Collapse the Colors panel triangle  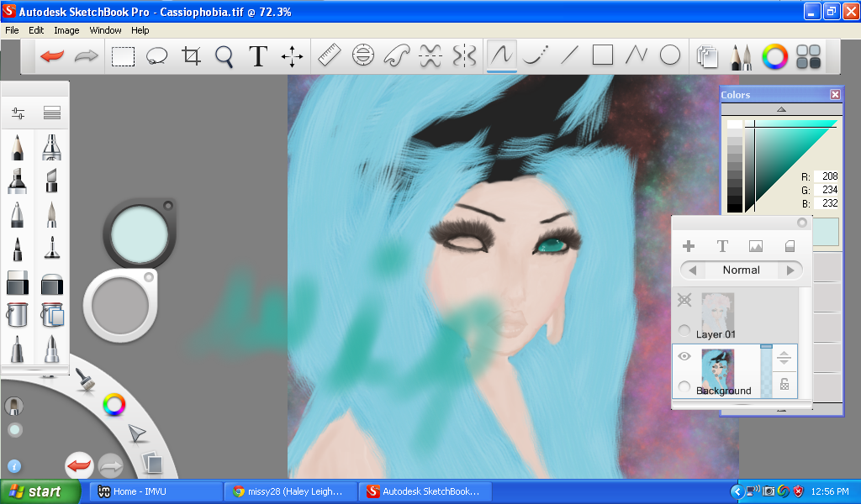tap(781, 109)
